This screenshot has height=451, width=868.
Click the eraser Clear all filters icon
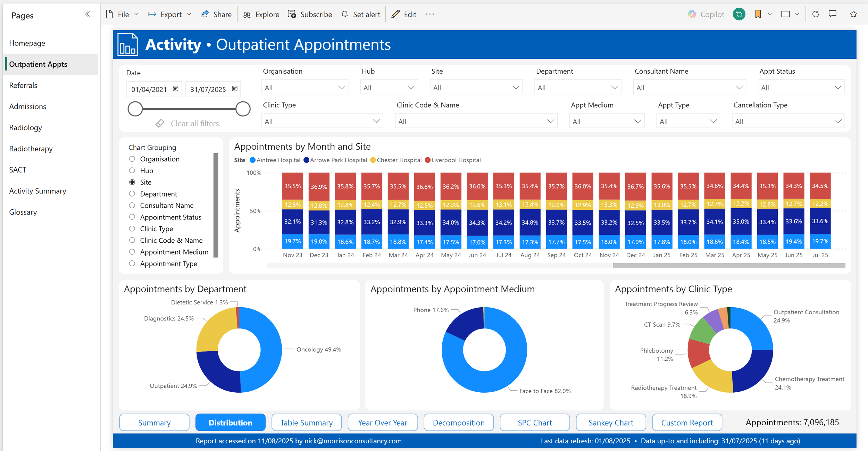[x=160, y=123]
